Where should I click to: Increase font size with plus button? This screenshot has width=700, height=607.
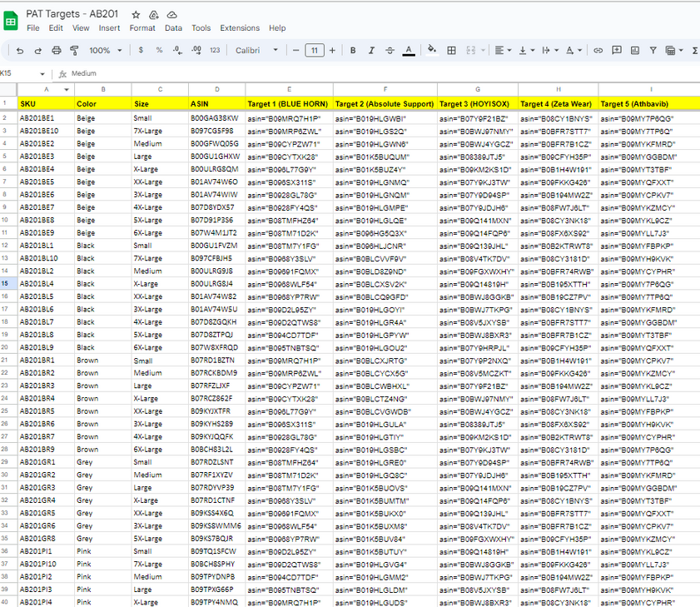click(332, 51)
